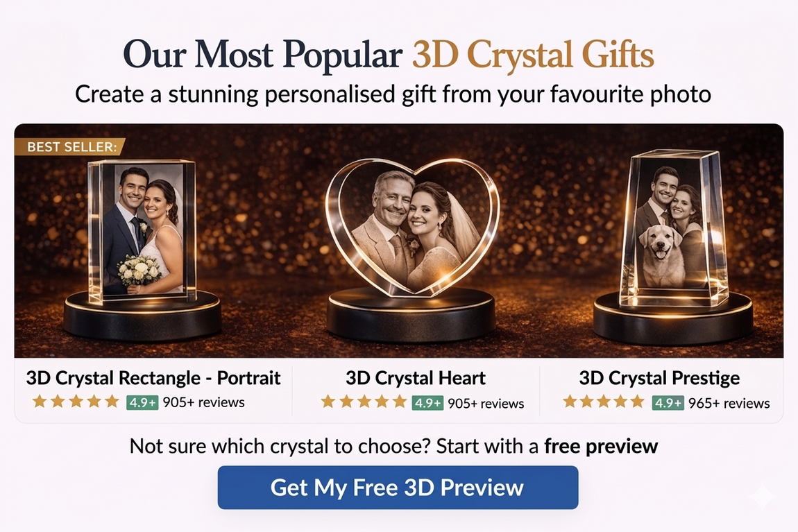The image size is (798, 532).
Task: Click the star rating under Rectangle - Portrait
Action: point(76,402)
